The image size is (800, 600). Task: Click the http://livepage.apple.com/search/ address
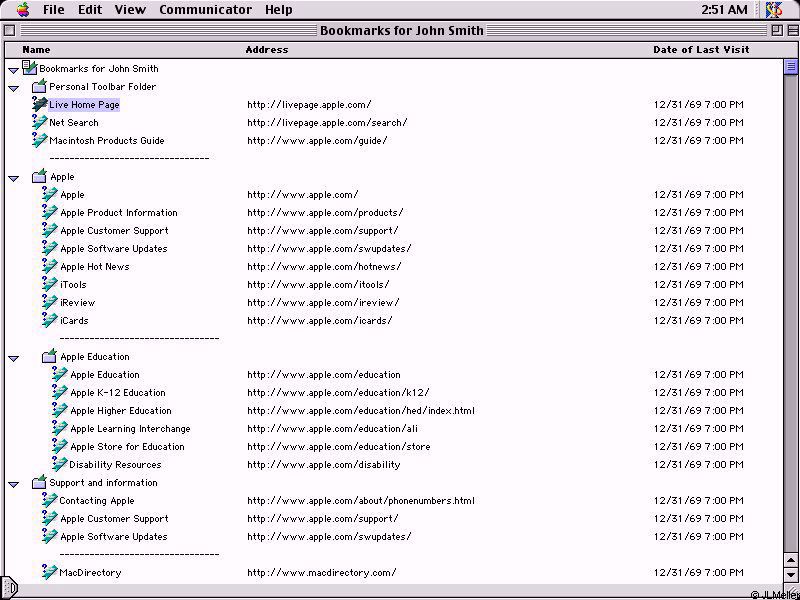pos(327,122)
